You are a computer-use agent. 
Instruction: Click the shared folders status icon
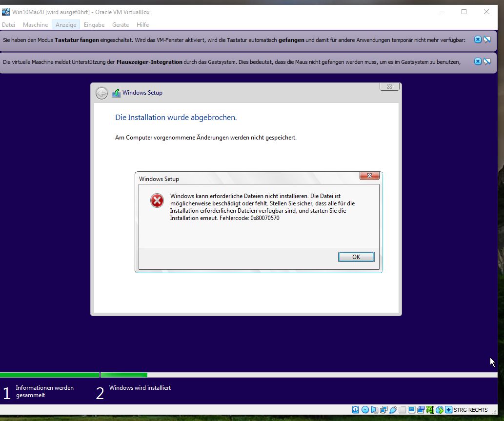click(403, 409)
